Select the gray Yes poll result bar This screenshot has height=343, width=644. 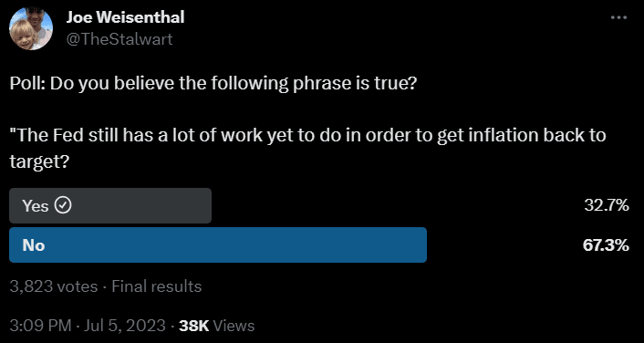(110, 205)
